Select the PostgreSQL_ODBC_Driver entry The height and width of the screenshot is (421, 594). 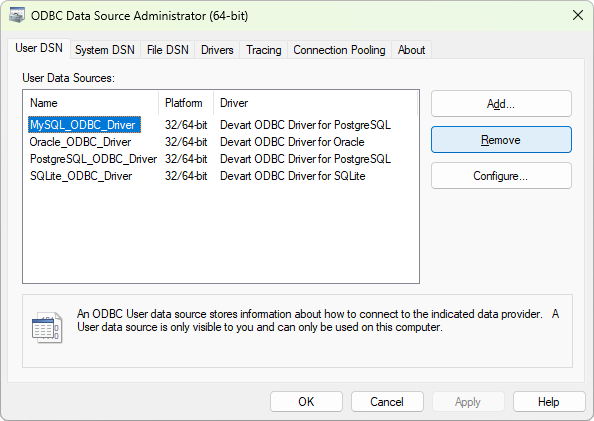point(93,159)
